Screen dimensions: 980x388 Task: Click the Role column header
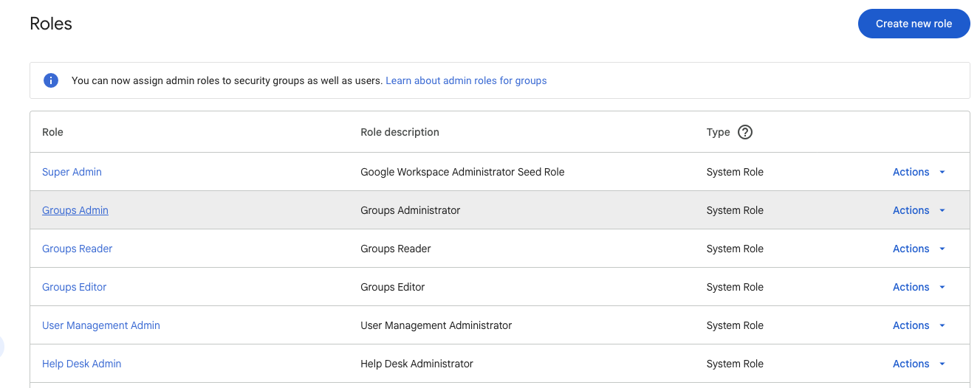(x=53, y=132)
